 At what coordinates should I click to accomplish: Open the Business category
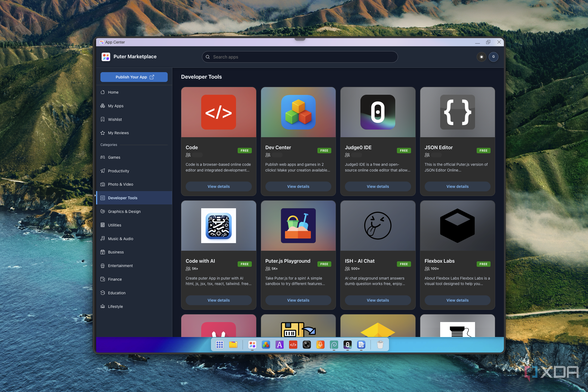pos(134,252)
